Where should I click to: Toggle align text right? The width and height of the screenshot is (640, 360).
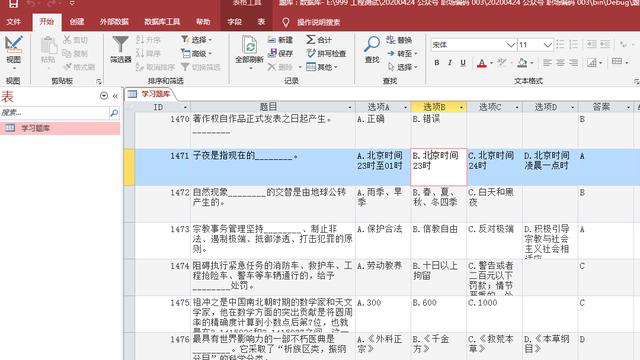click(x=573, y=62)
